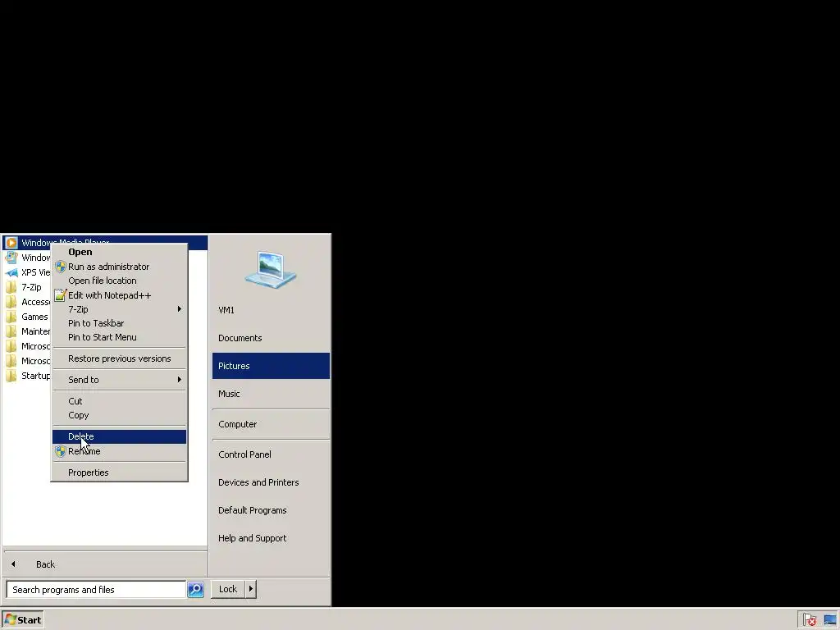
Task: Click the user account picture
Action: click(x=271, y=270)
